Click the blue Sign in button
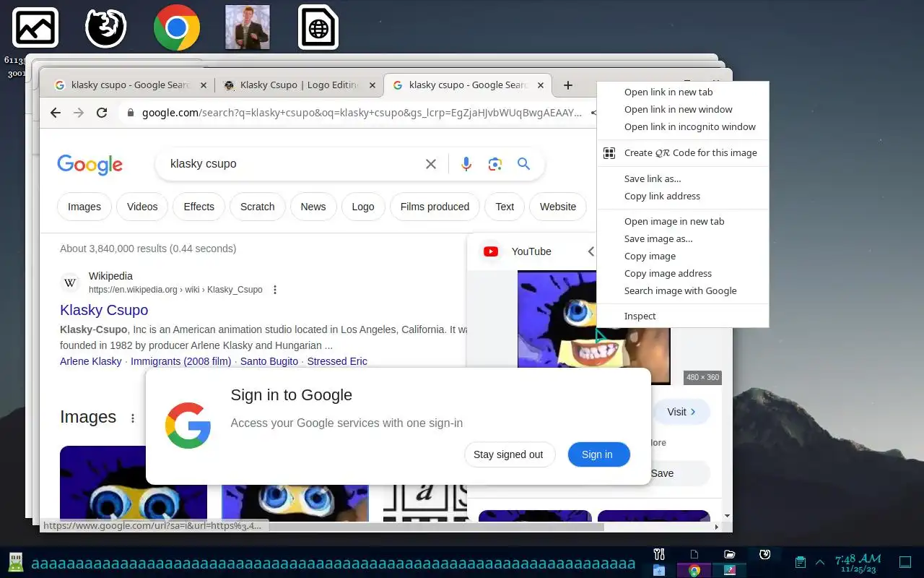 [598, 454]
